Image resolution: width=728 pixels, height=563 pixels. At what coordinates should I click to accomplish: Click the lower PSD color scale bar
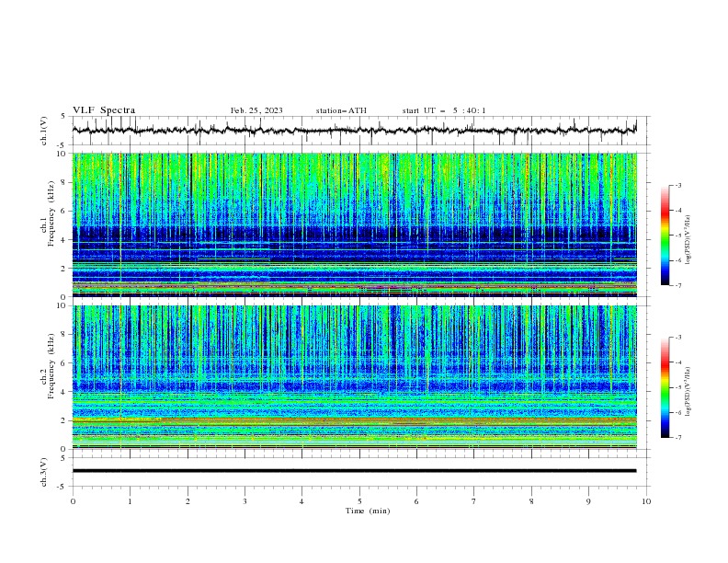click(x=665, y=387)
